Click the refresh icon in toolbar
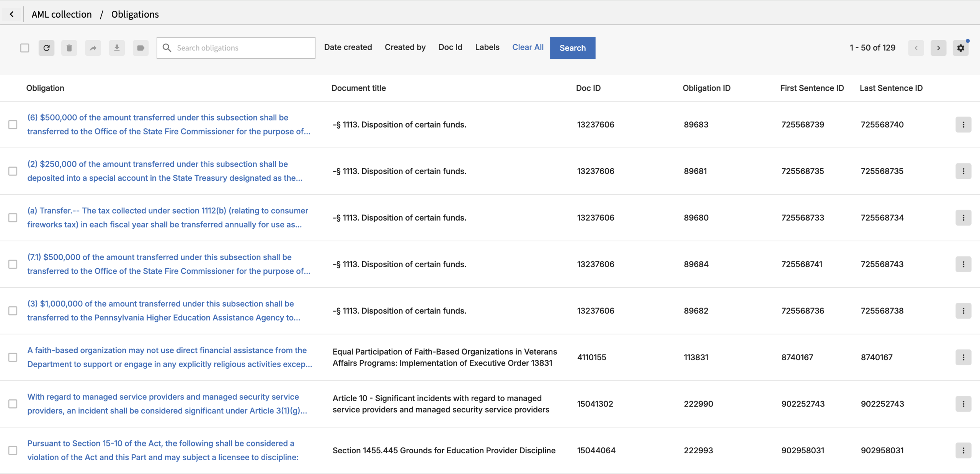The height and width of the screenshot is (474, 980). (x=46, y=48)
